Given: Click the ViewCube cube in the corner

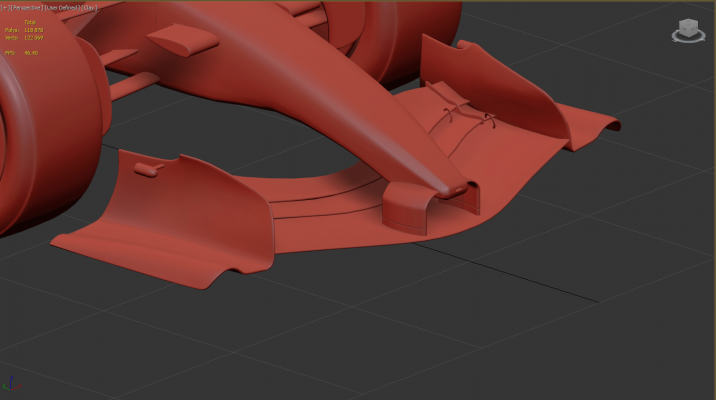Looking at the screenshot, I should click(x=688, y=27).
